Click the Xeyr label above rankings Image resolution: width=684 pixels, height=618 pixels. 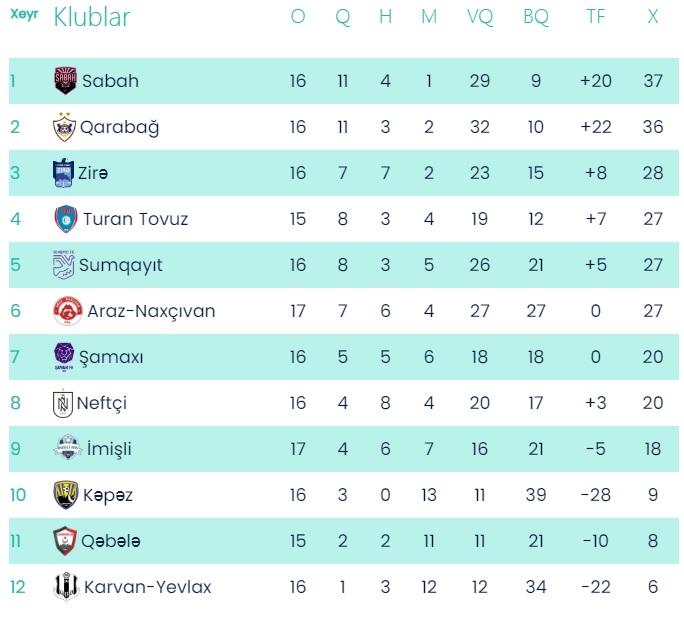pyautogui.click(x=24, y=14)
